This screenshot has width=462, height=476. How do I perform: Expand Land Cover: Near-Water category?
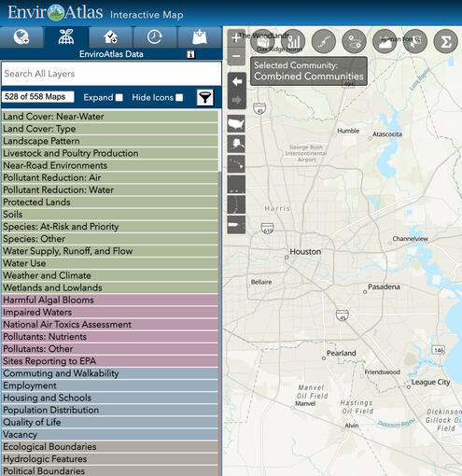(110, 117)
